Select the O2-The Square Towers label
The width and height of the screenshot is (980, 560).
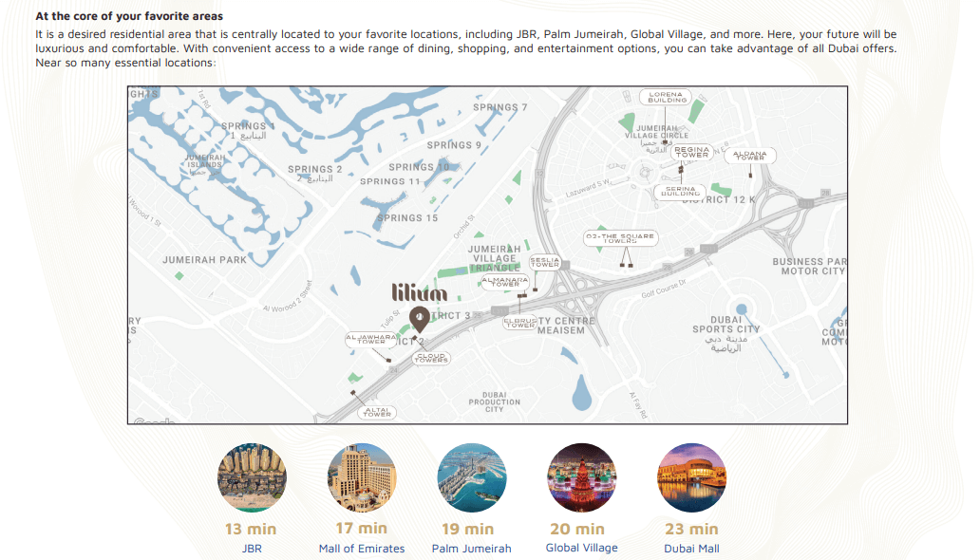tap(621, 238)
